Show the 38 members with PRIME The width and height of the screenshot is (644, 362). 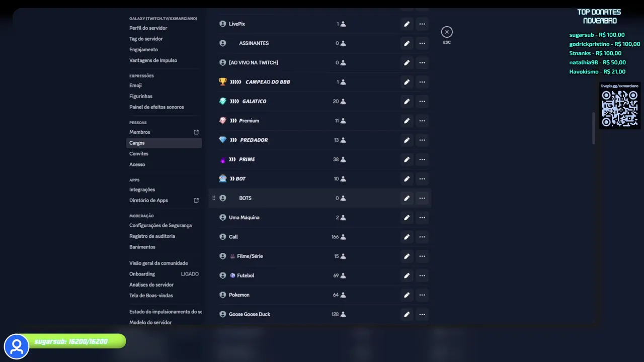[340, 159]
